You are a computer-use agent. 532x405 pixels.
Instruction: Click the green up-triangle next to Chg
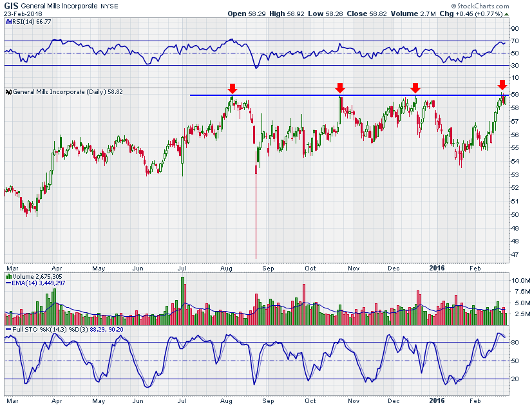coord(506,14)
